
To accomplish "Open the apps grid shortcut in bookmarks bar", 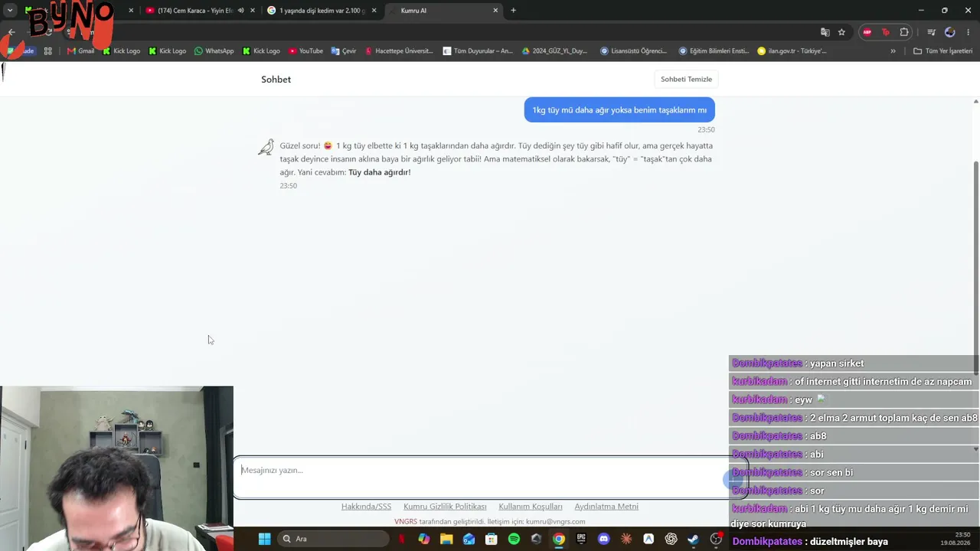I will point(47,51).
